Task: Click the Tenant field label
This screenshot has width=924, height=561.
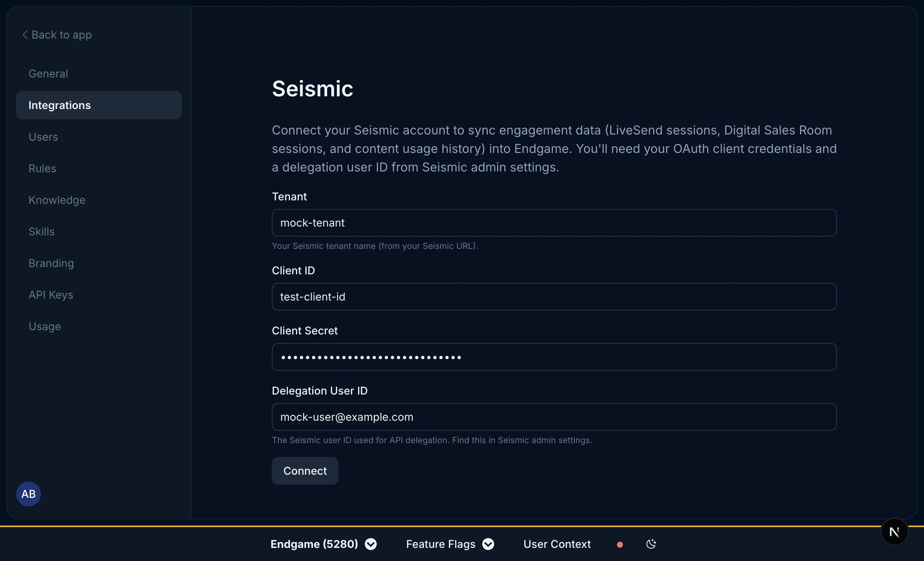Action: tap(289, 197)
